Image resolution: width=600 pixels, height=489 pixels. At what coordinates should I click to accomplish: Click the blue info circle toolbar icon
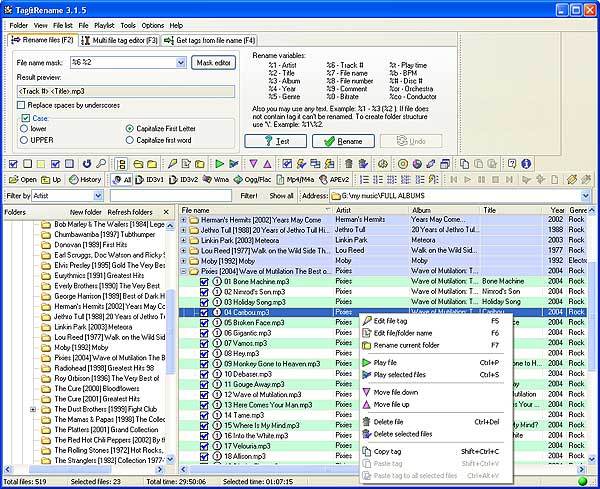tap(526, 164)
